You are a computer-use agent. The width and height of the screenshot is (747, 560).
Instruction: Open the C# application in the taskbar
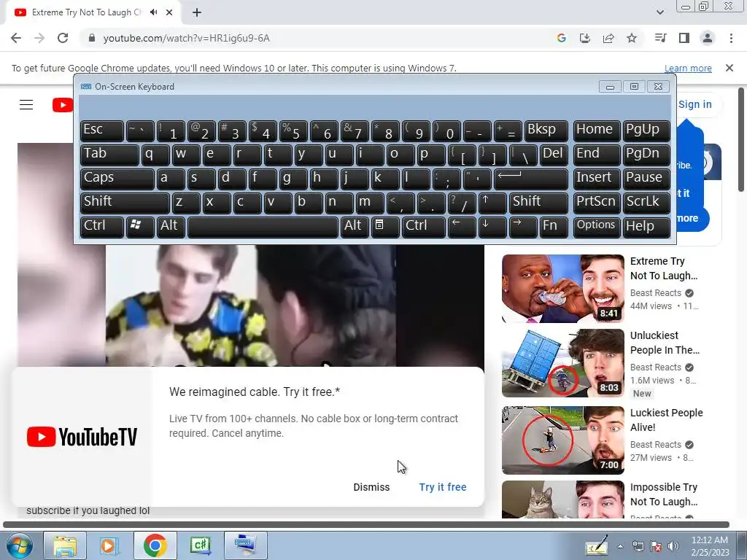click(x=200, y=545)
